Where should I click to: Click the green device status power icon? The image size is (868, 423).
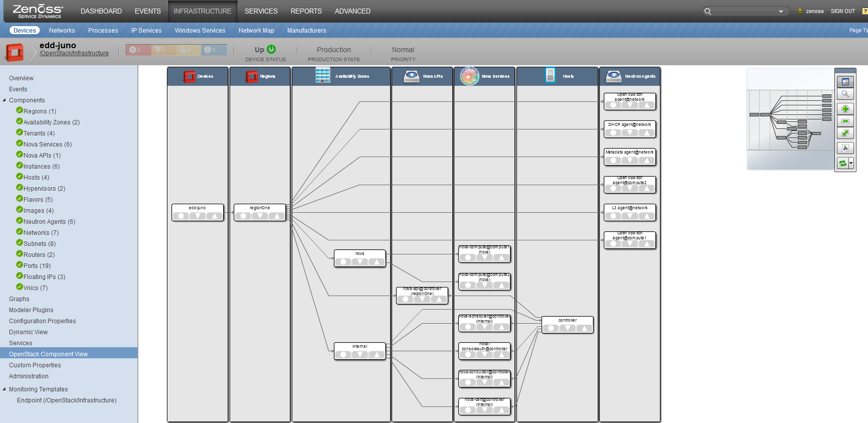tap(271, 49)
